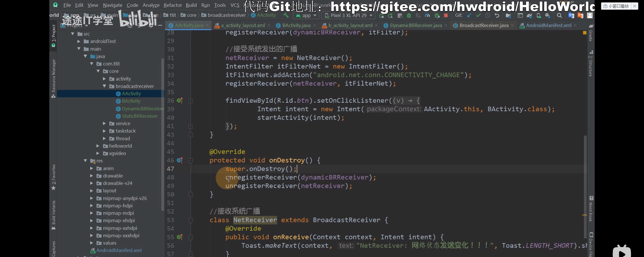Viewport: 644px width, 257px height.
Task: Expand the xgvideo package arrow
Action: coord(98,153)
